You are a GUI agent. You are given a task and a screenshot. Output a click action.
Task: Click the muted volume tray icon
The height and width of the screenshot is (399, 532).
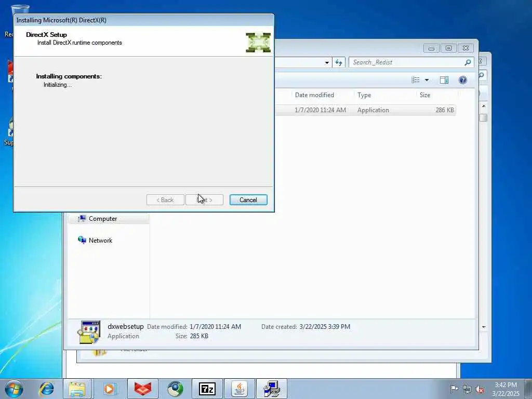(480, 389)
